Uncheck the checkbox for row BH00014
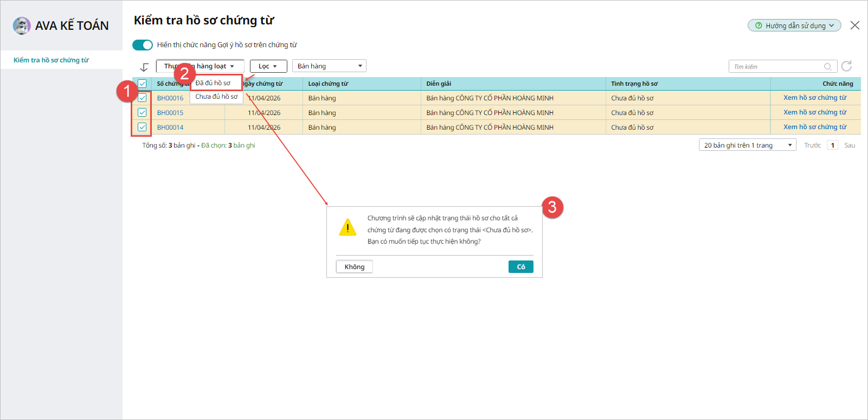868x420 pixels. click(x=142, y=127)
